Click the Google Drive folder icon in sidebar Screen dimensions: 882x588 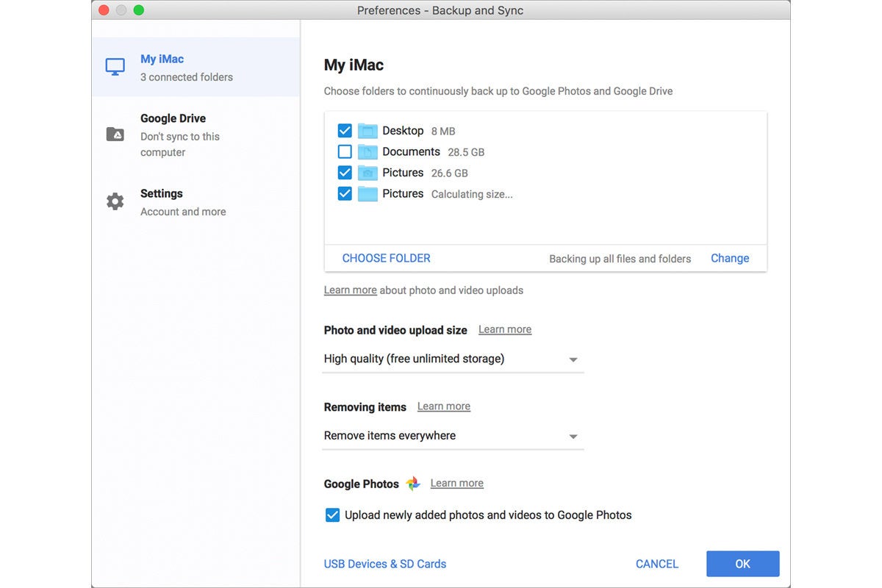coord(115,134)
